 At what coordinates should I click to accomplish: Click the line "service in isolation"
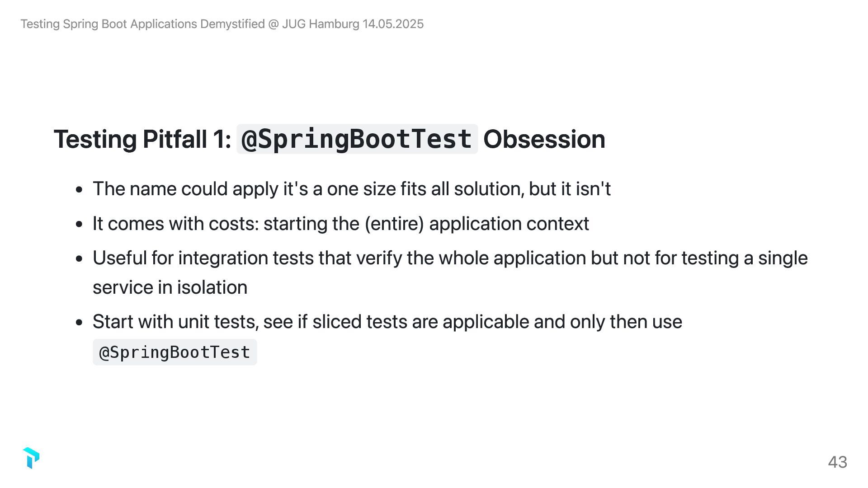(x=170, y=287)
